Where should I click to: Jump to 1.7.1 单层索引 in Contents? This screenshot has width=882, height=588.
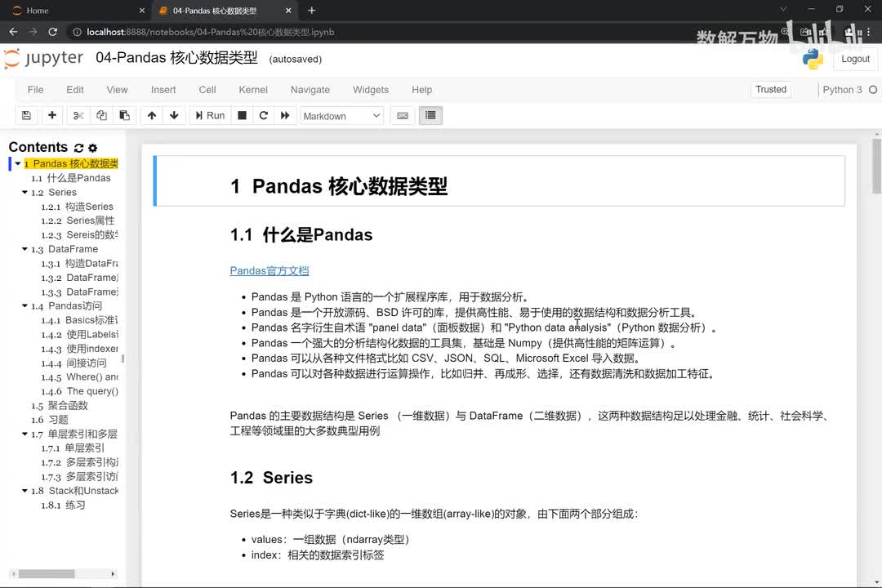[73, 448]
